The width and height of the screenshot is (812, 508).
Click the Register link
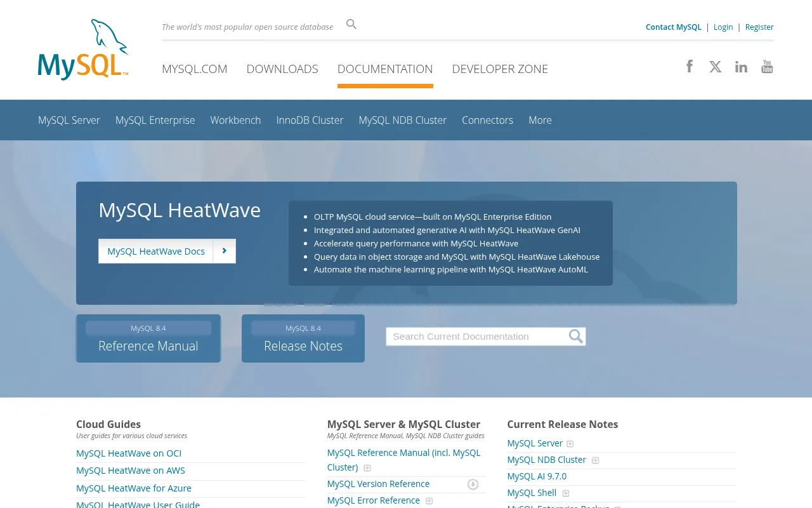tap(759, 27)
